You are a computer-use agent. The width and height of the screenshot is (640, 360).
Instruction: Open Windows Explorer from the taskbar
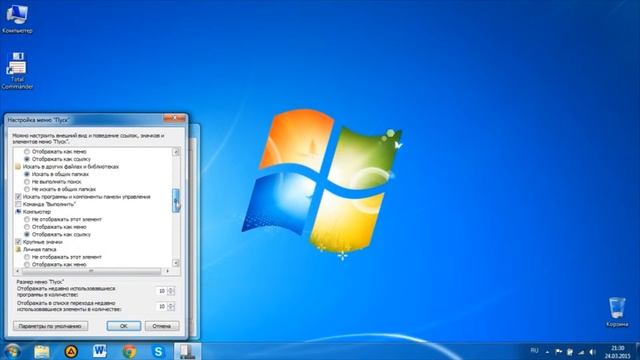pyautogui.click(x=42, y=351)
